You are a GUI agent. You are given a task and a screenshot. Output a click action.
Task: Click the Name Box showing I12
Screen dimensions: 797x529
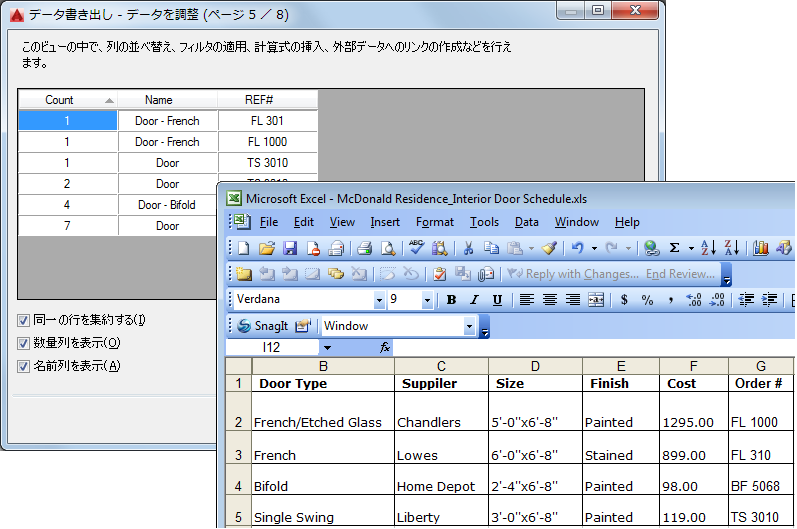click(272, 347)
